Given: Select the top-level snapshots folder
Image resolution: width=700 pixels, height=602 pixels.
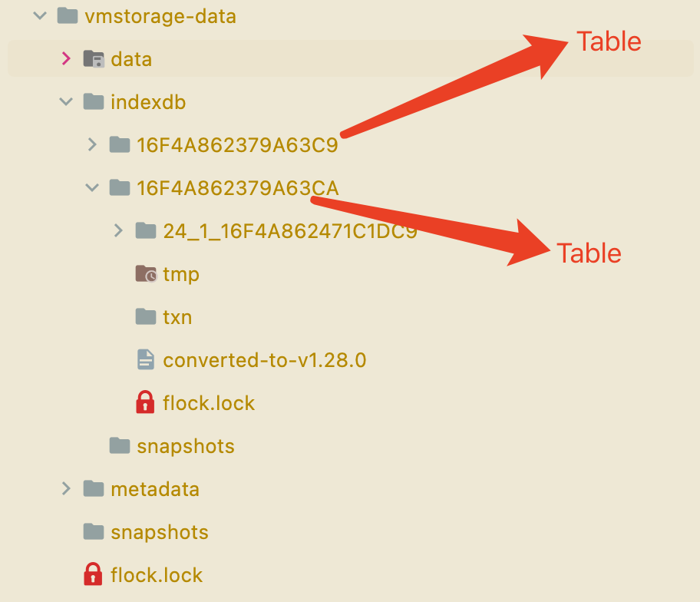Looking at the screenshot, I should (159, 531).
